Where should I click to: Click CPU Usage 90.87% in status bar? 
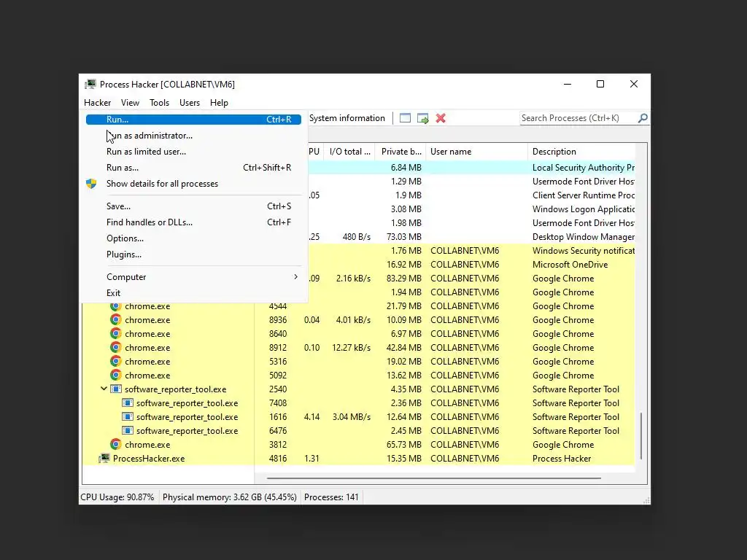tap(117, 497)
